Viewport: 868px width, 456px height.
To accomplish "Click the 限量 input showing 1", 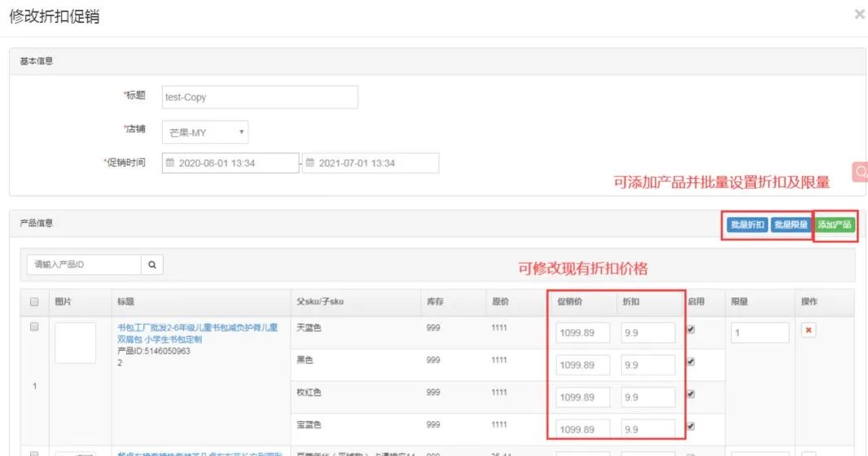I will click(x=759, y=333).
